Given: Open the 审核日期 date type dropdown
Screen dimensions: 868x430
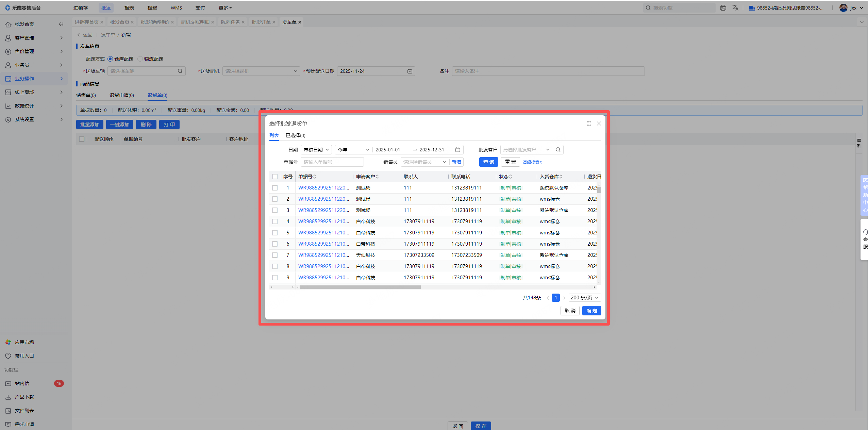Looking at the screenshot, I should (x=316, y=150).
